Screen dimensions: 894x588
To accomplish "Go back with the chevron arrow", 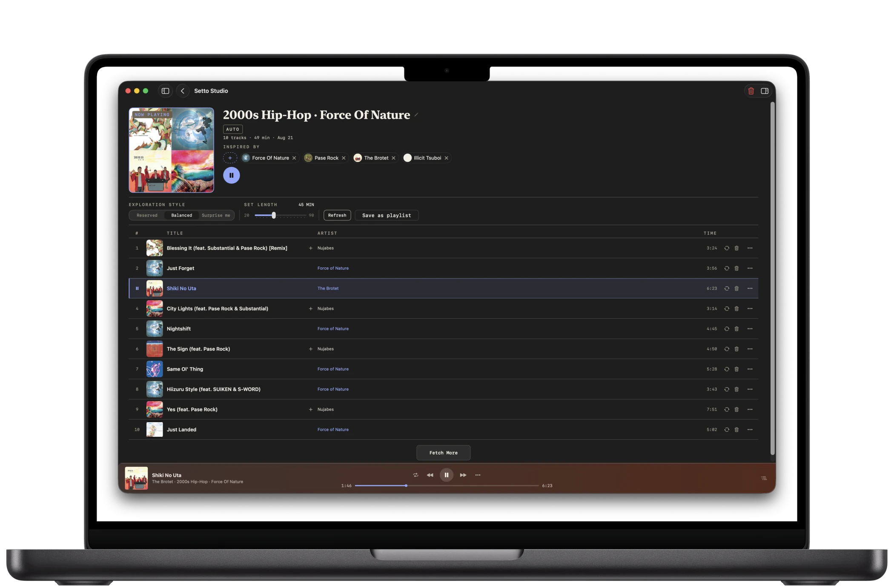I will point(183,91).
